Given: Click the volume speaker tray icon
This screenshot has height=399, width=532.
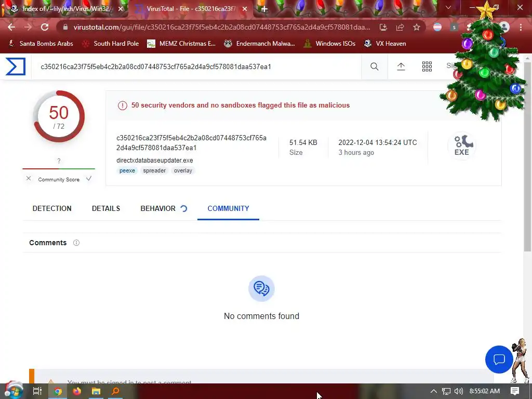Looking at the screenshot, I should pos(458,391).
